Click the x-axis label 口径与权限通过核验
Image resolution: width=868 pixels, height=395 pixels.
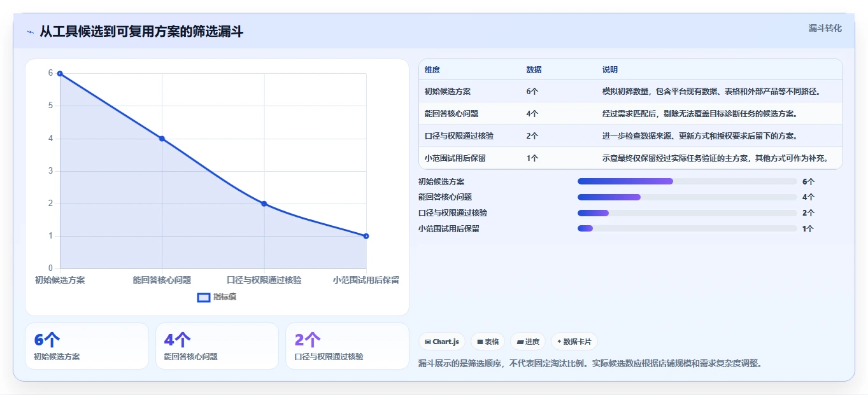click(x=264, y=280)
